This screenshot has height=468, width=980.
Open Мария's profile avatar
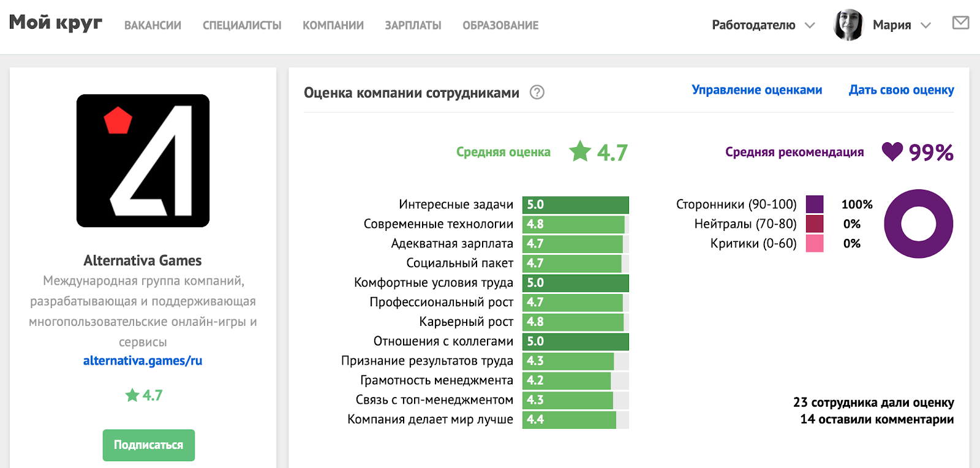pos(848,25)
